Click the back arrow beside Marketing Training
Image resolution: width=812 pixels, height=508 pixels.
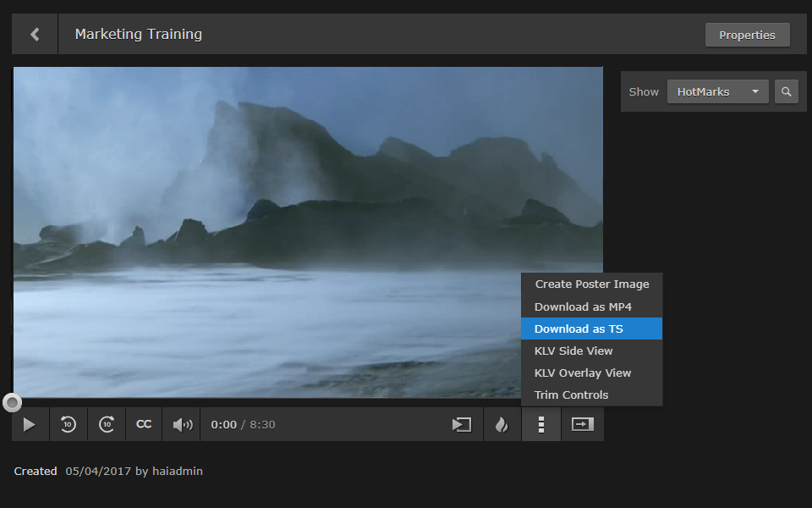coord(34,34)
